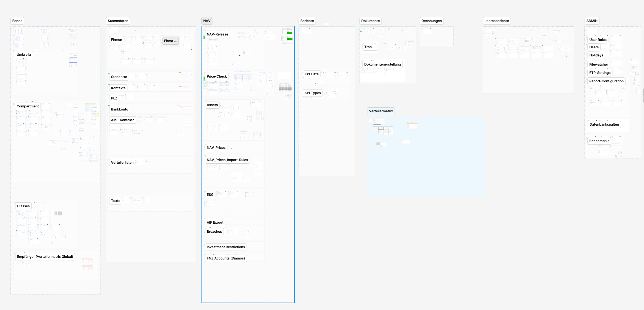Click the Rechnungen section title
The width and height of the screenshot is (644, 310).
pyautogui.click(x=431, y=21)
